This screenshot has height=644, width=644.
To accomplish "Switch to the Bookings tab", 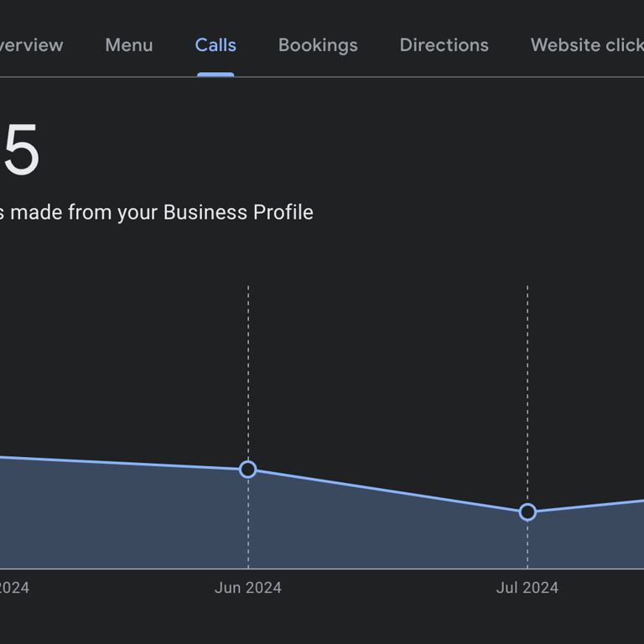I will [x=318, y=45].
